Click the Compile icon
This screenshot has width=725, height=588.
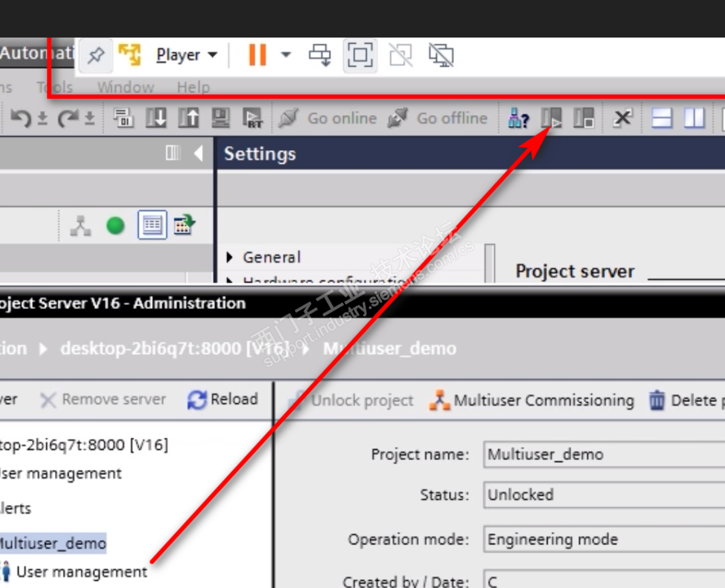coord(123,118)
